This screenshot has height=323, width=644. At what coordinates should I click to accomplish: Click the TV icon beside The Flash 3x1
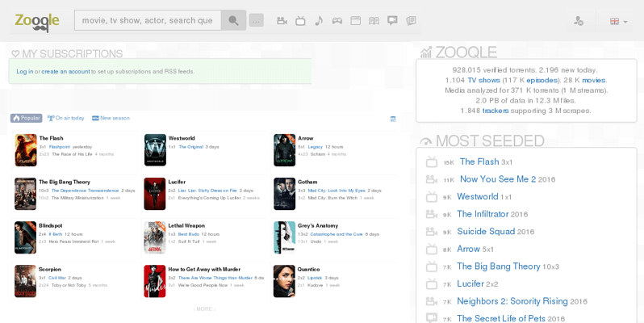pyautogui.click(x=431, y=162)
